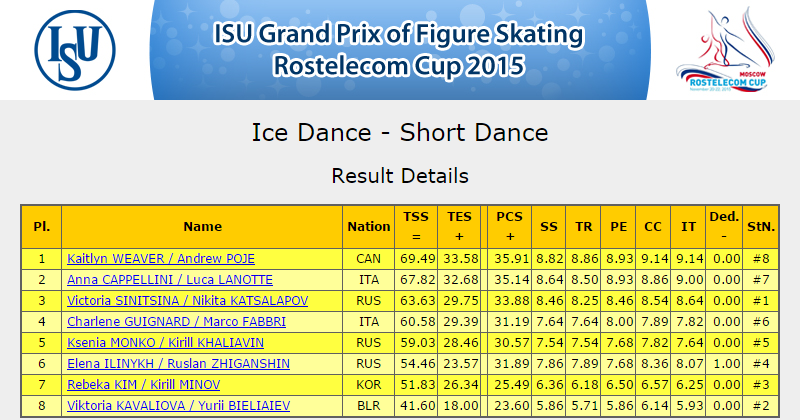This screenshot has width=800, height=420.
Task: Click the TSS column header
Action: coord(416,227)
